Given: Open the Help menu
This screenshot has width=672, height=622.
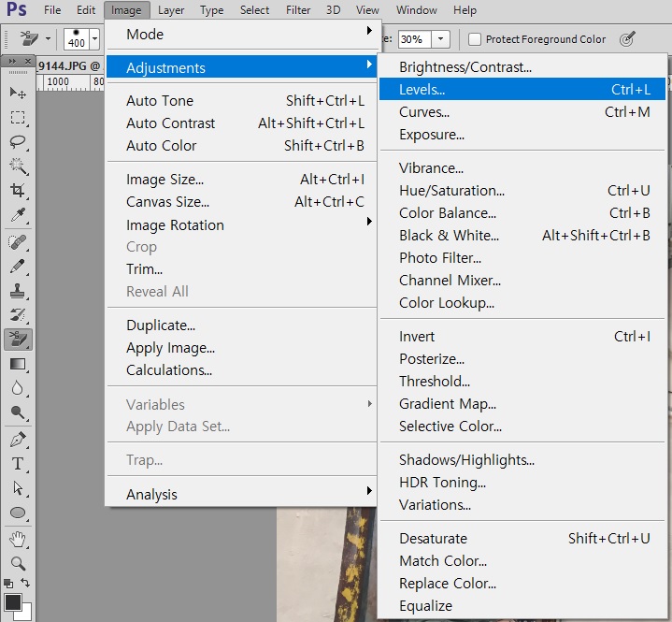Looking at the screenshot, I should (x=465, y=10).
